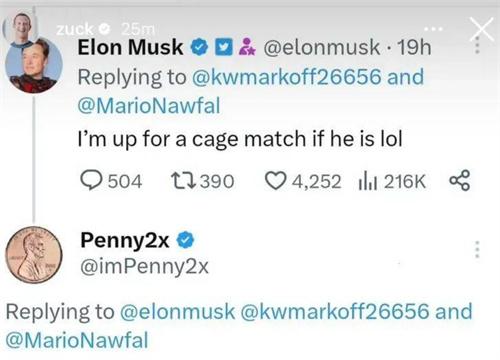Click the reply comment bubble icon

[91, 181]
